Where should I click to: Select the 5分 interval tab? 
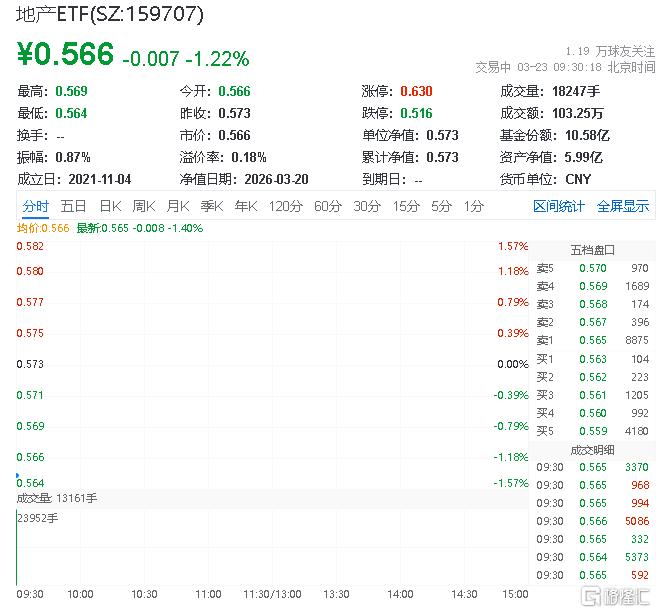point(441,206)
